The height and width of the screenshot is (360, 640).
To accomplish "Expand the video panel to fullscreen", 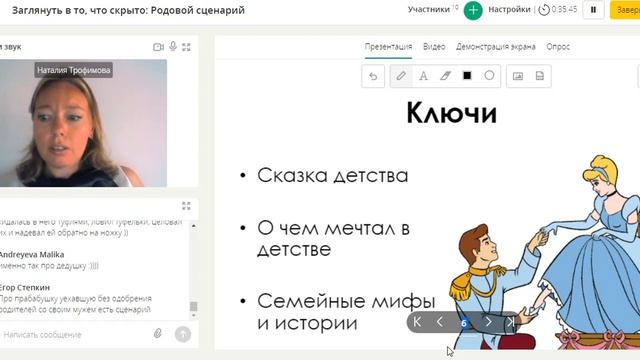I will [x=187, y=47].
